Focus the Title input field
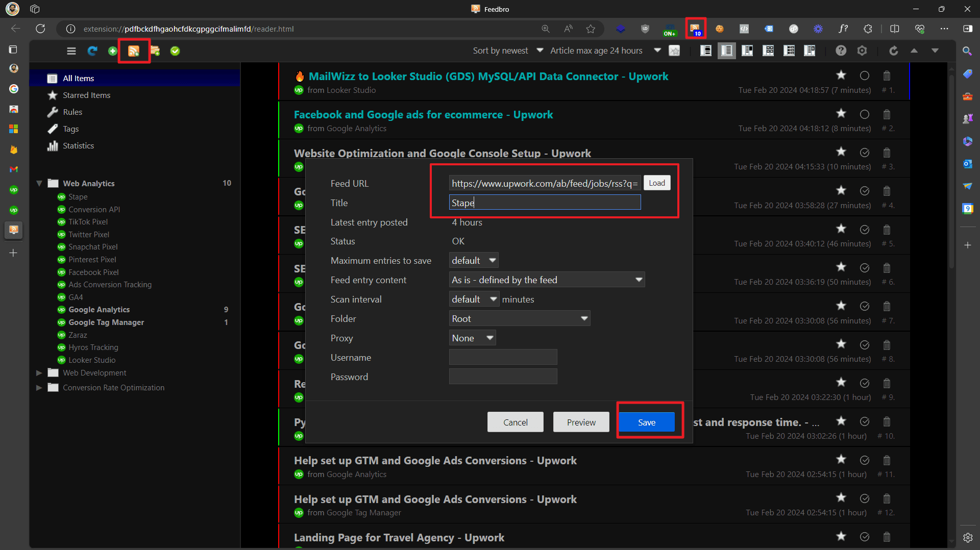980x550 pixels. [x=545, y=203]
